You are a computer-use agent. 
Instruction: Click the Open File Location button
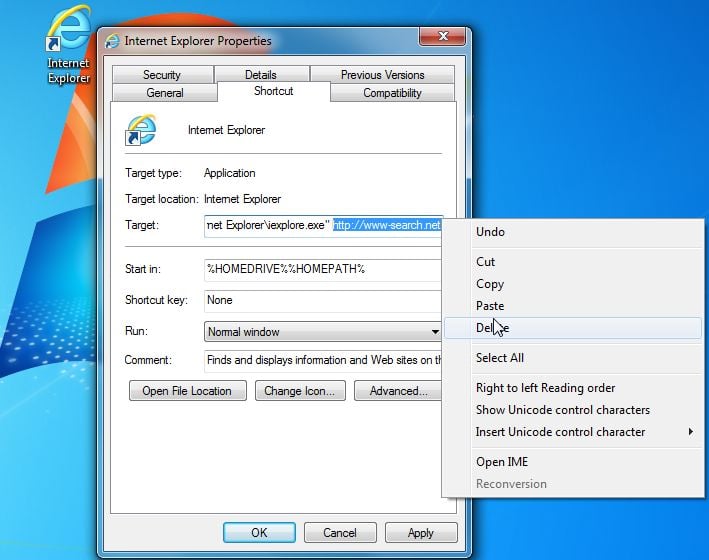pos(188,391)
